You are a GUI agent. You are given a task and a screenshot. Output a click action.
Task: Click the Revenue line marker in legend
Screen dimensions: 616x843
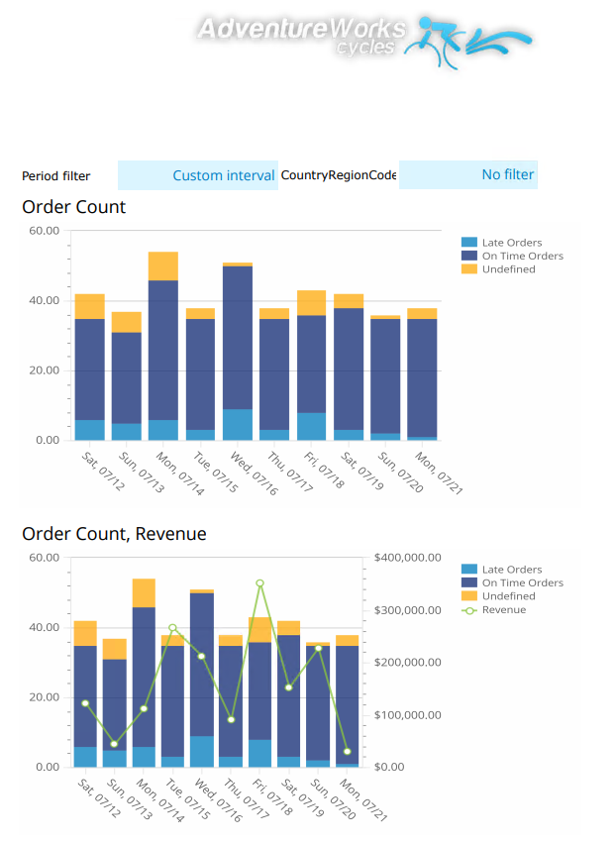[x=469, y=609]
